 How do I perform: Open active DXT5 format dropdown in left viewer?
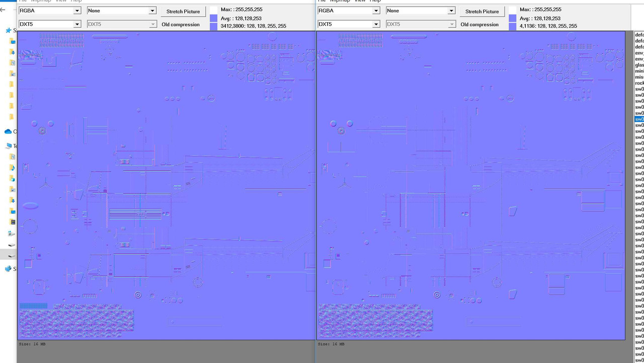click(x=50, y=24)
